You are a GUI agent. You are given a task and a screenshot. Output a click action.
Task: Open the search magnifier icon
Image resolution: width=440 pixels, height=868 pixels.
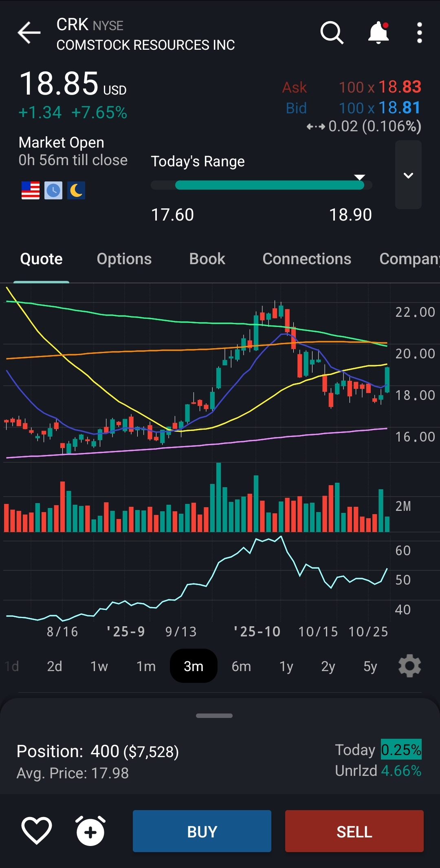click(x=332, y=33)
